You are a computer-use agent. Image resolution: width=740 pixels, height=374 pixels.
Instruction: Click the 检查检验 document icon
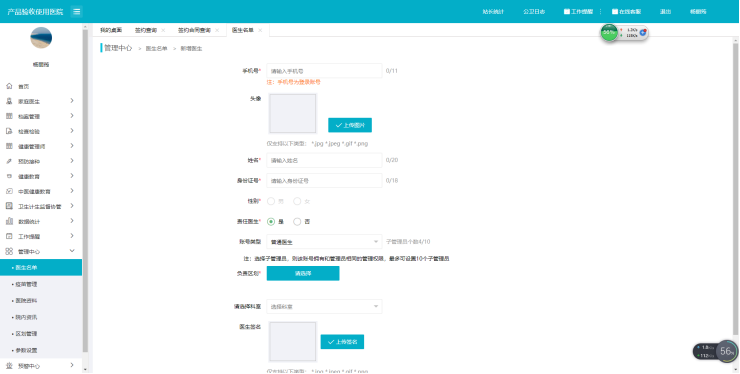coord(9,131)
